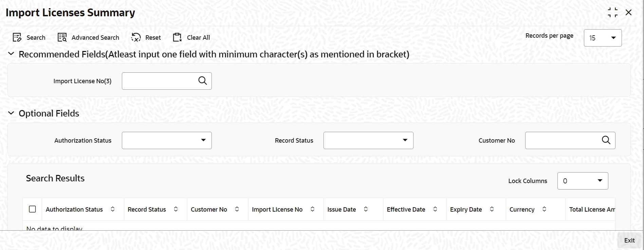
Task: Click the Search icon in the toolbar
Action: click(17, 37)
